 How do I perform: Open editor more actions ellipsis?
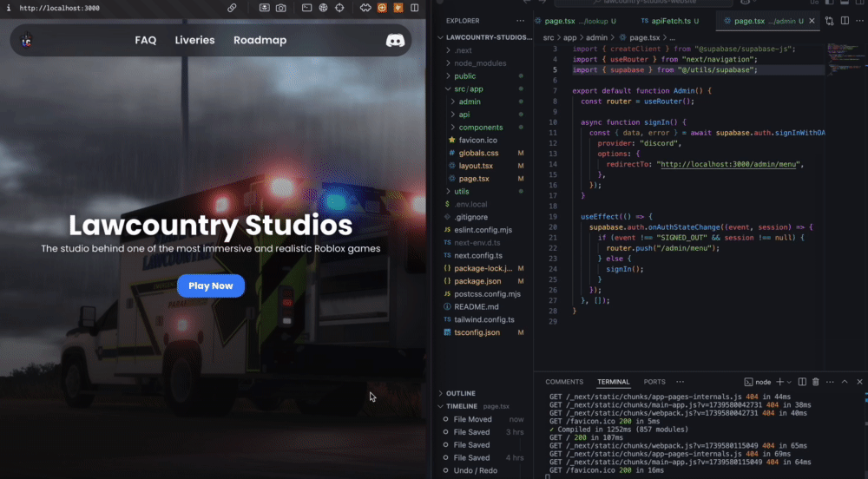coord(859,21)
